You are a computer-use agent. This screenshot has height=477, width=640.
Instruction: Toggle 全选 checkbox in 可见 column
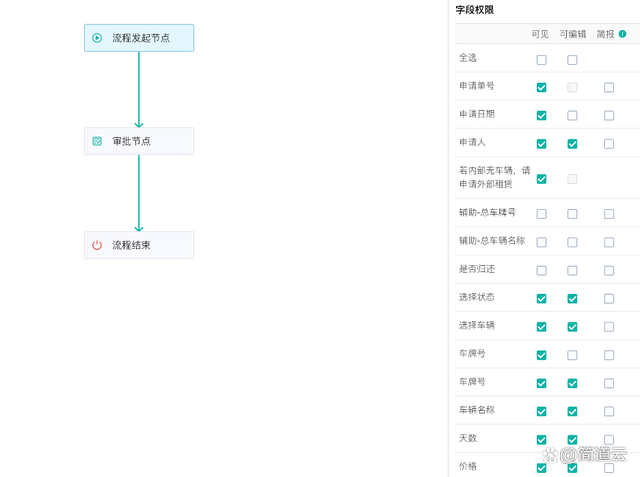coord(541,60)
